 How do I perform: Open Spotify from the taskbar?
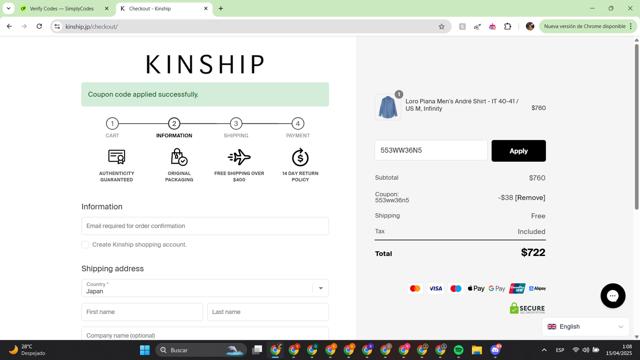[x=458, y=350]
